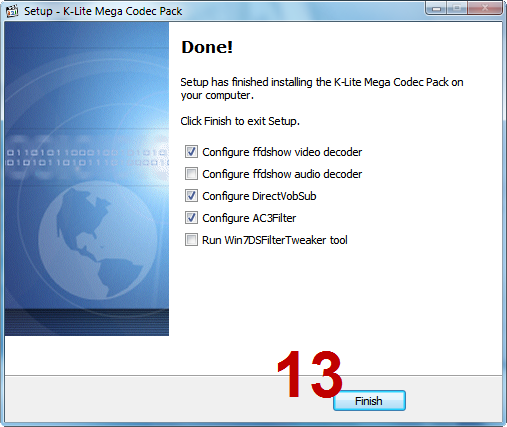Click the globe graphic in the wizard banner
The image size is (507, 427).
(x=98, y=240)
